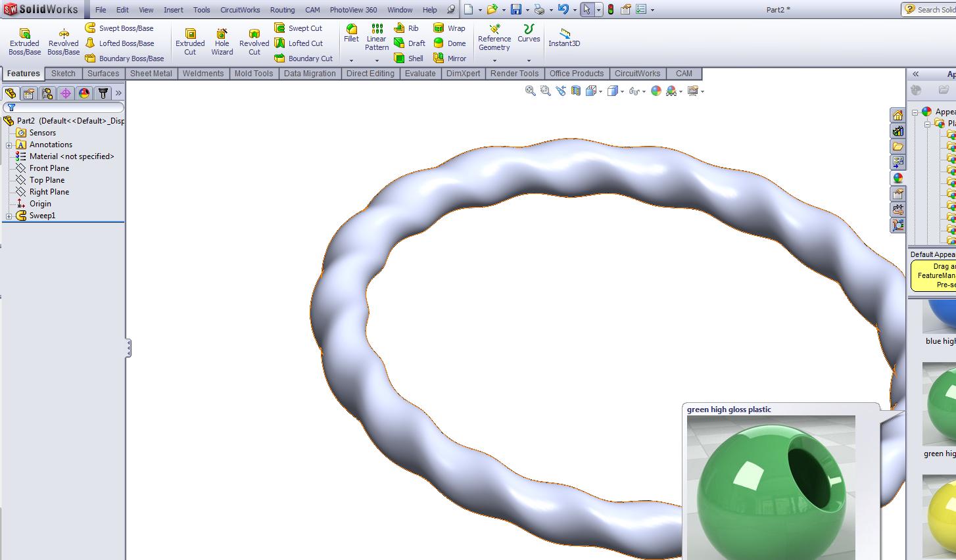Image resolution: width=956 pixels, height=560 pixels.
Task: Select the Extruded Cut tool
Action: tap(190, 41)
